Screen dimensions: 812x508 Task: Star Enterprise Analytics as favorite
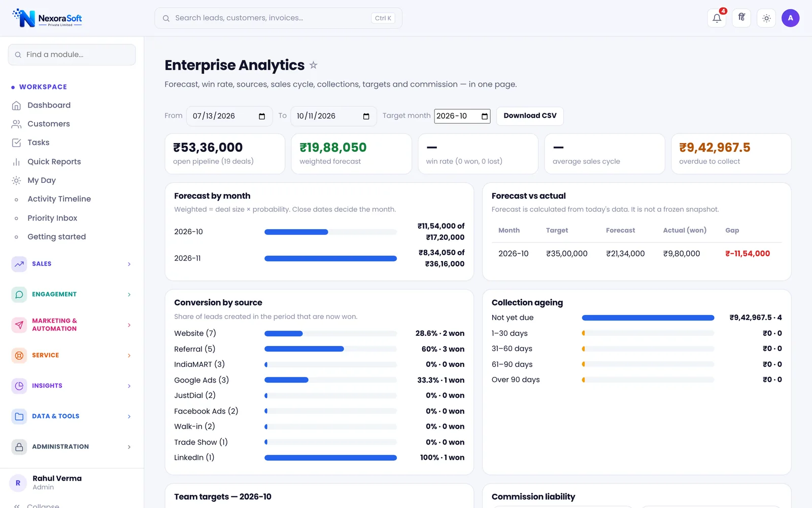coord(314,65)
